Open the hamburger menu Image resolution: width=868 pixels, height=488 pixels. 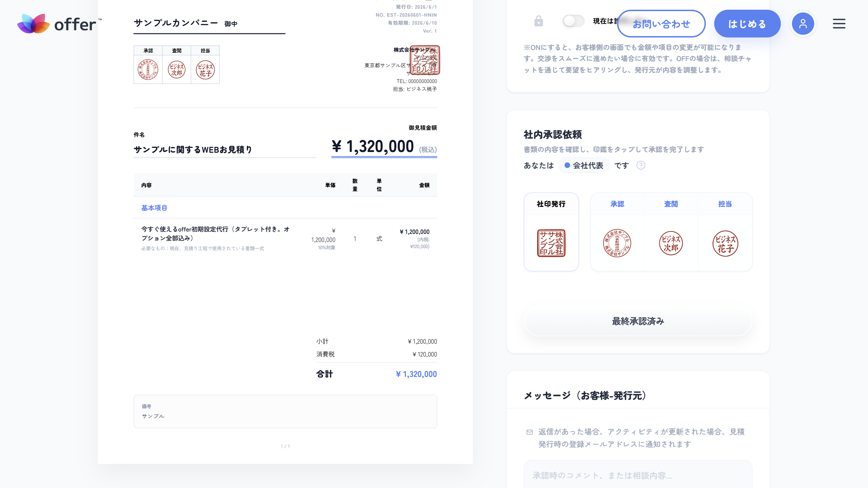[x=839, y=24]
